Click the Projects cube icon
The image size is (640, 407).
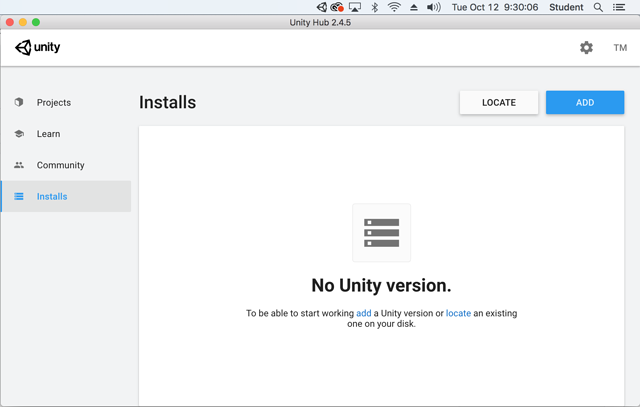(19, 102)
